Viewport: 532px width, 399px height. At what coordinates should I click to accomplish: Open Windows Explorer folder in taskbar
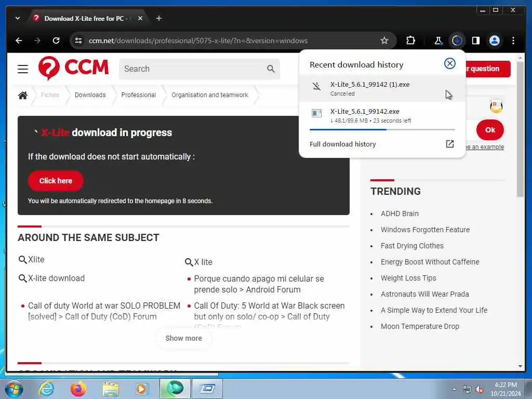111,389
